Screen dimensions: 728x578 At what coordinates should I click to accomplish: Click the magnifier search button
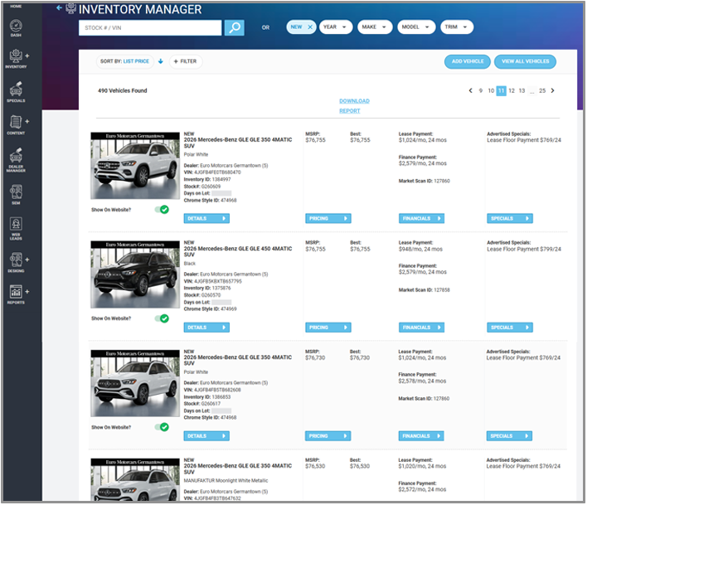click(235, 27)
